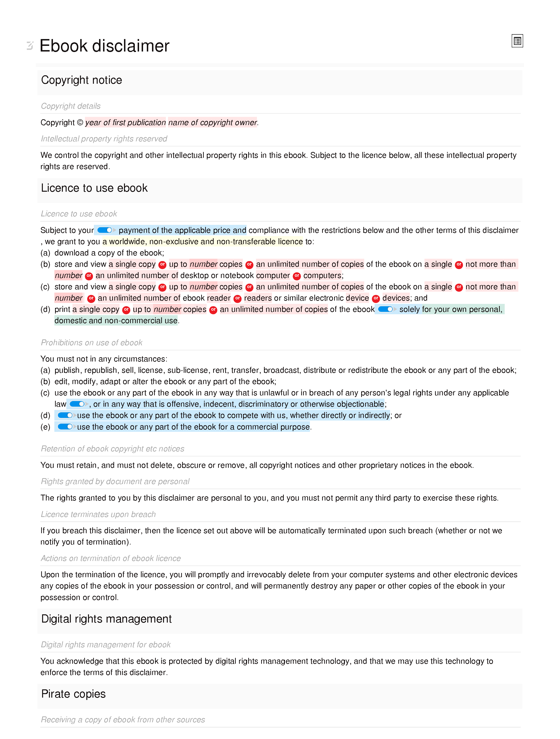Viewport: 560px width, 739px height.
Task: Click the page number icon top-right
Action: click(516, 41)
